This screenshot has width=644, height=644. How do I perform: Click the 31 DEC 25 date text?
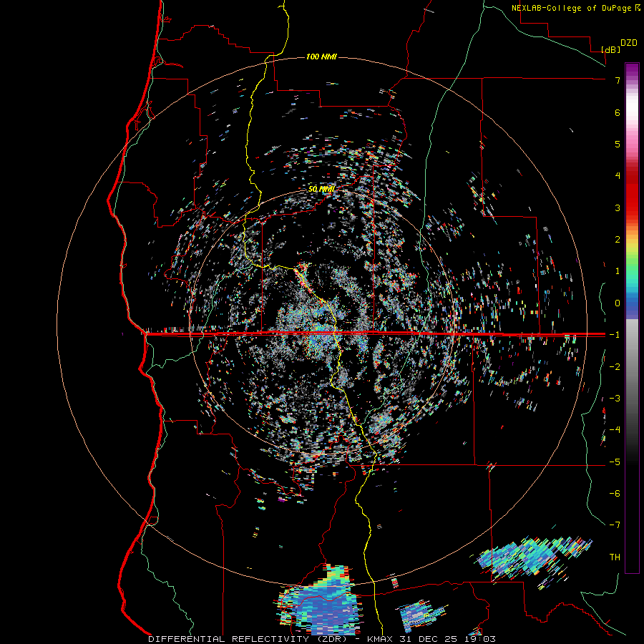429,639
